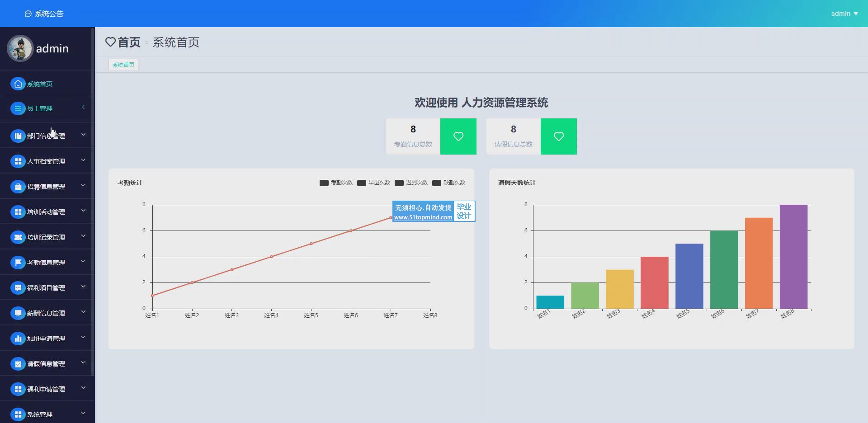This screenshot has height=423, width=868.
Task: Click the 系统管理 grid icon
Action: point(18,414)
